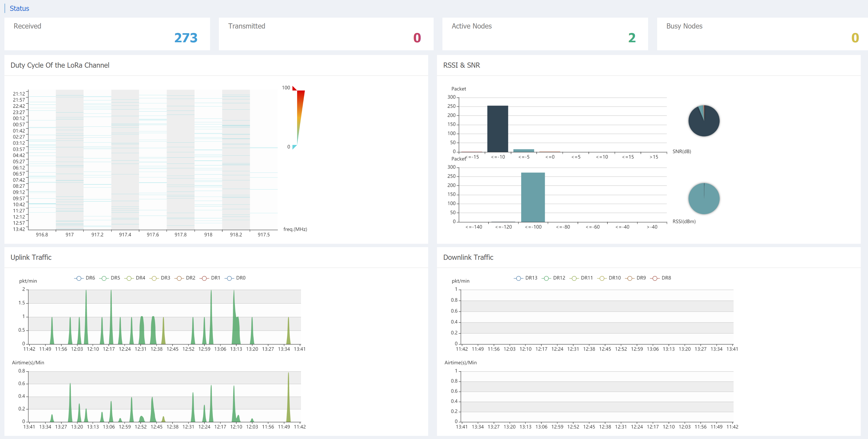
Task: Click the 918.2 frequency axis label
Action: 236,234
